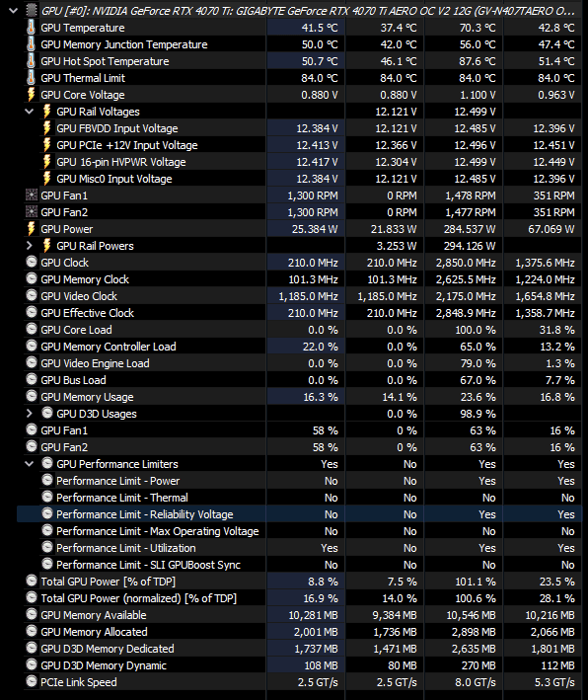
Task: Click the lightning icon for GPU Core Voltage
Action: (x=32, y=95)
